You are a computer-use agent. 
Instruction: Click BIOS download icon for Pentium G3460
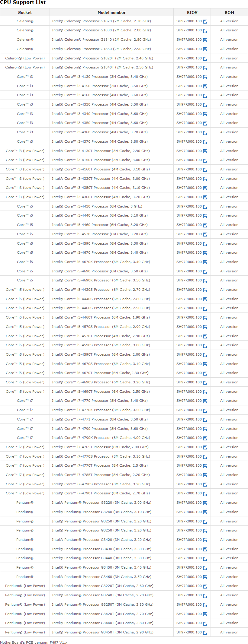(205, 577)
